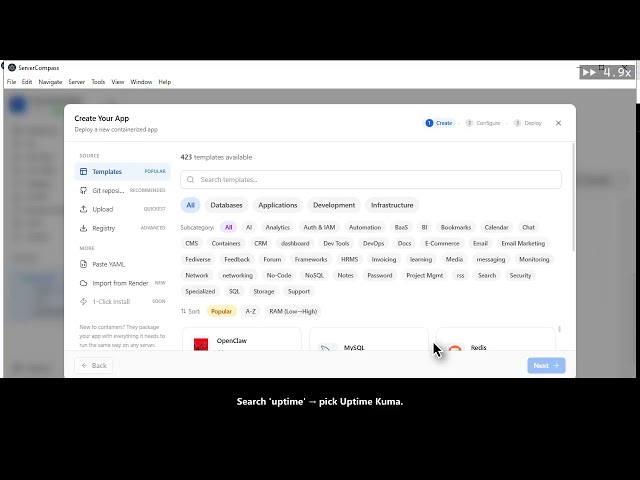Image resolution: width=640 pixels, height=480 pixels.
Task: Select the AI subcategory chip
Action: tap(249, 227)
